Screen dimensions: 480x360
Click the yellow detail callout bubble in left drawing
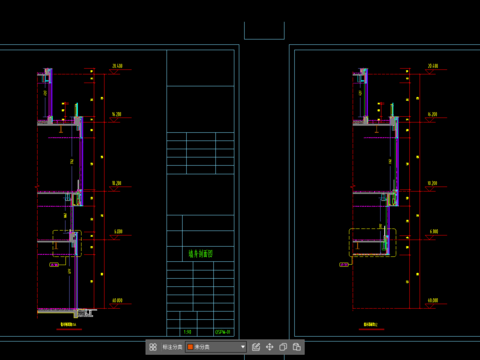point(54,265)
